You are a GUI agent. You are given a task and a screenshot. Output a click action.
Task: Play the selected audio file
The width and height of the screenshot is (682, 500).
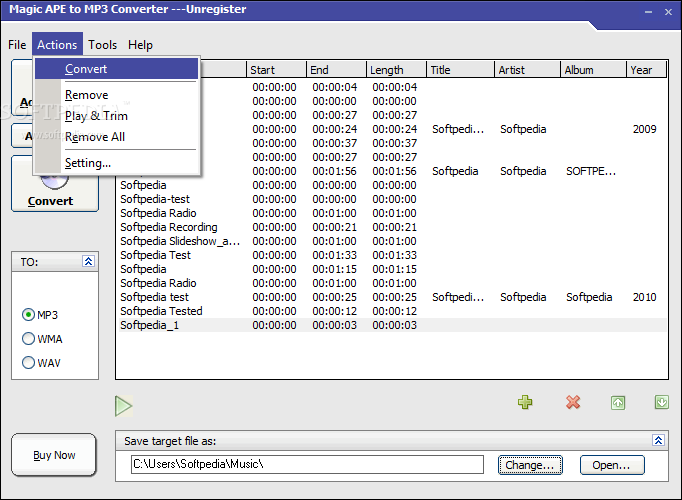coord(124,406)
